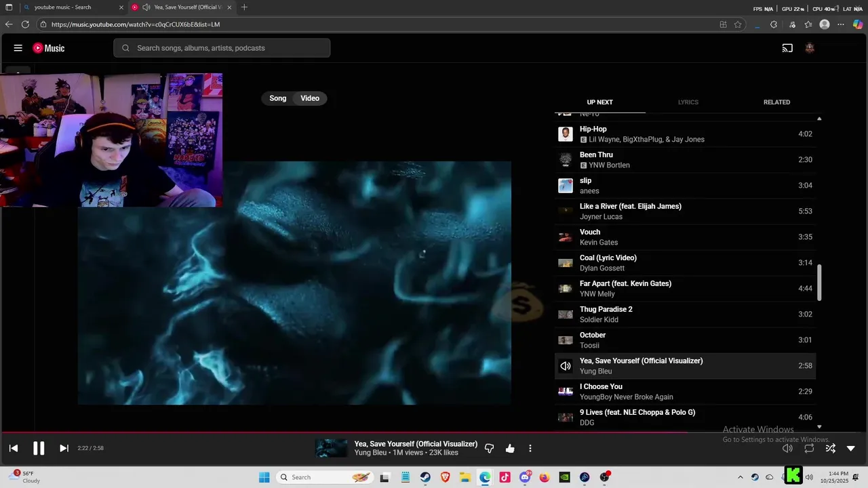Toggle the shuffle mode
The width and height of the screenshot is (868, 488).
coord(830,448)
